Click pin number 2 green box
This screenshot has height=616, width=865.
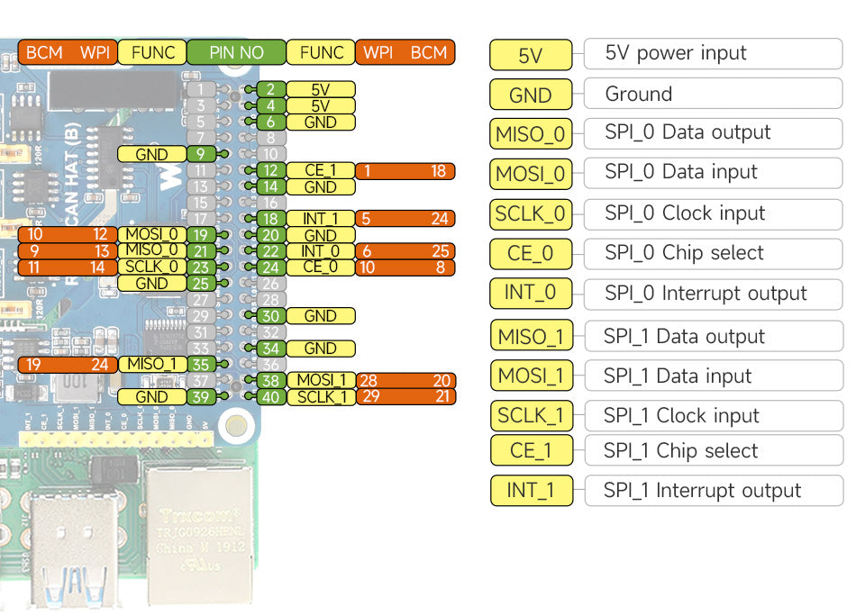pyautogui.click(x=271, y=89)
